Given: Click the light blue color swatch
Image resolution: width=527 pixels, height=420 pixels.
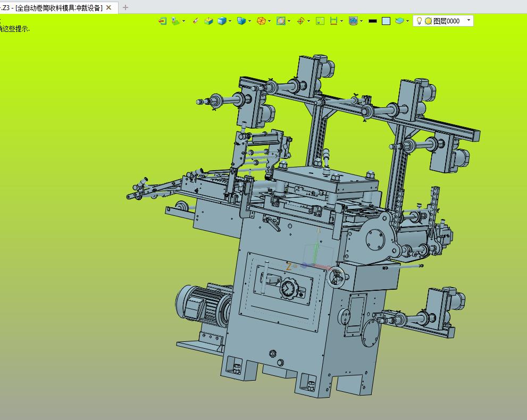Looking at the screenshot, I should pos(386,21).
